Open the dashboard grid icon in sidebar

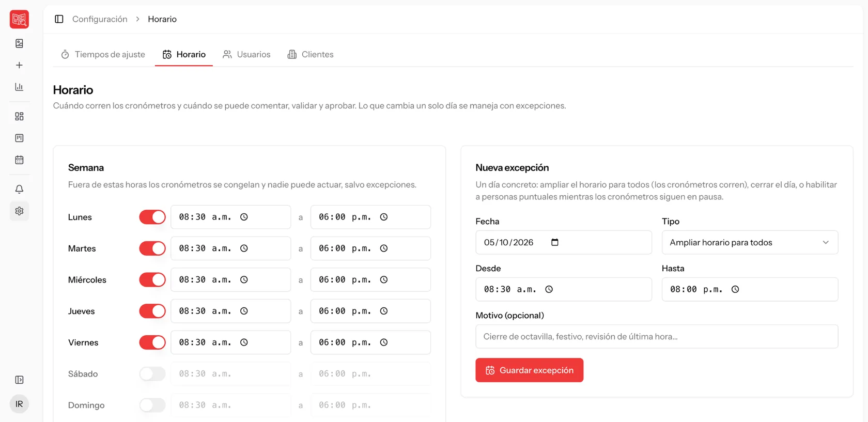[x=19, y=116]
